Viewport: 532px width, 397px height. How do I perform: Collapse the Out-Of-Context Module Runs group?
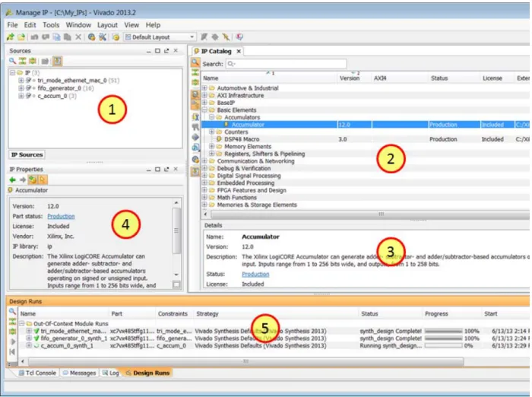pyautogui.click(x=22, y=324)
